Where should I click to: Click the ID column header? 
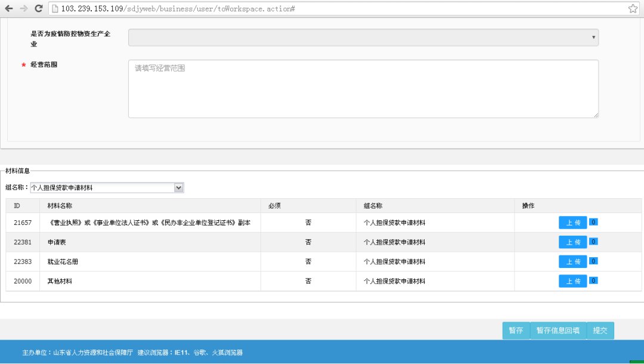click(17, 206)
